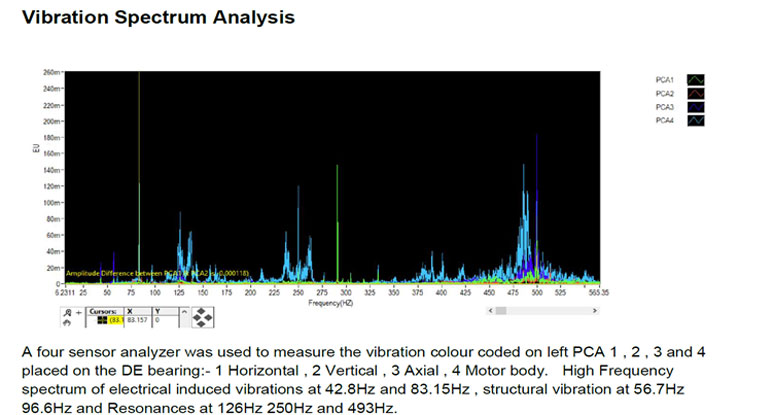Click PCA1 green plot swatch in legend
Viewport: 774px width, 415px height.
point(696,80)
